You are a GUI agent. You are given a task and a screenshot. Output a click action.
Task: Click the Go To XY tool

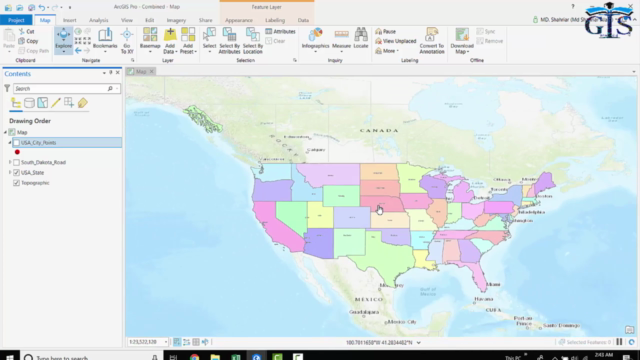127,40
